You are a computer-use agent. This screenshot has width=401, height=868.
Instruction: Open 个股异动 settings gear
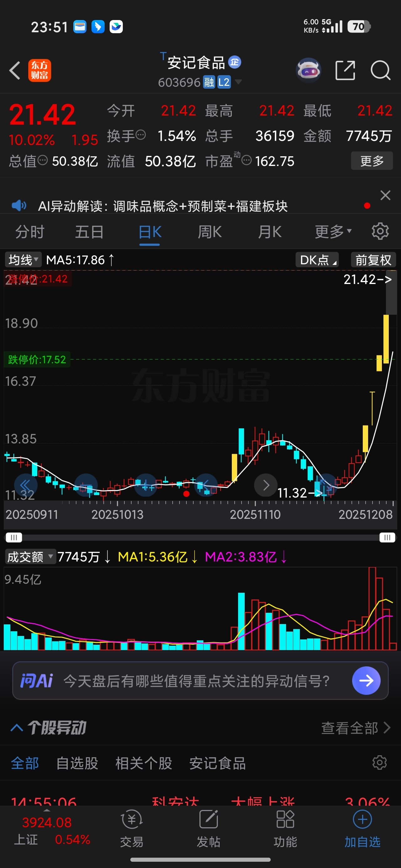pos(379,762)
